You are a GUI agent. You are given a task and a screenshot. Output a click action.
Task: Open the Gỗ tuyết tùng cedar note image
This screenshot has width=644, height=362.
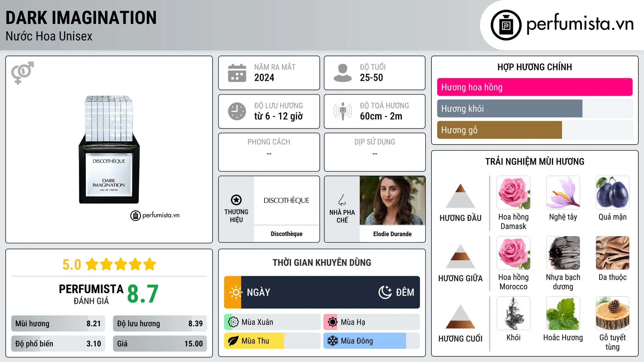[613, 313]
